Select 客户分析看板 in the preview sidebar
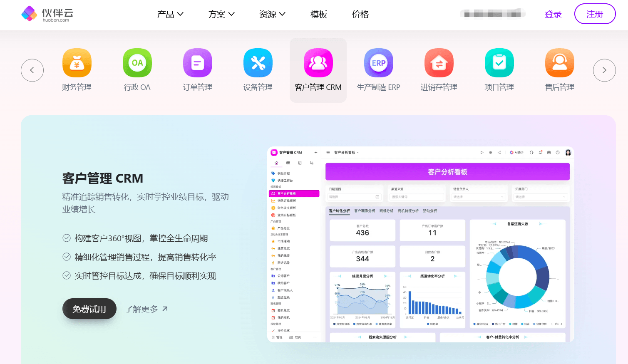Viewport: 628px width, 364px height. (x=294, y=193)
